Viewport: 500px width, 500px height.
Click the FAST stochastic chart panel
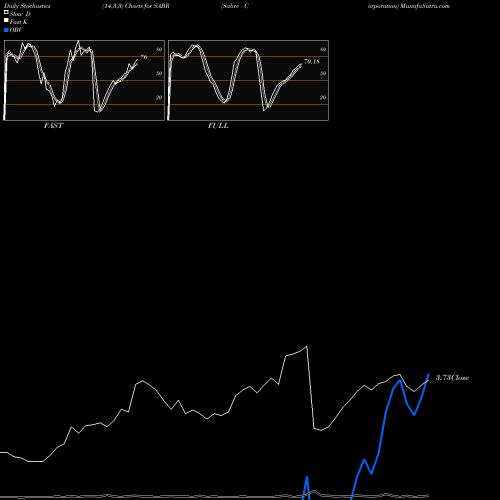(x=84, y=80)
